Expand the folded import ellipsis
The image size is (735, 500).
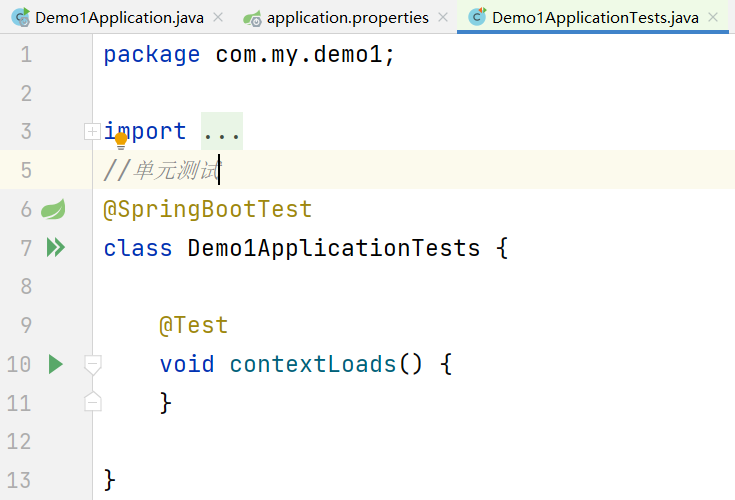[221, 131]
